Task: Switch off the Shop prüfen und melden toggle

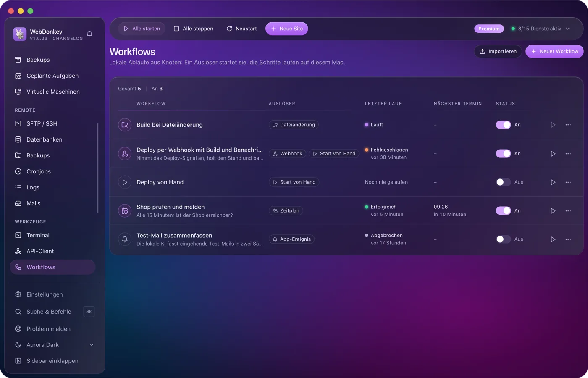Action: [504, 211]
